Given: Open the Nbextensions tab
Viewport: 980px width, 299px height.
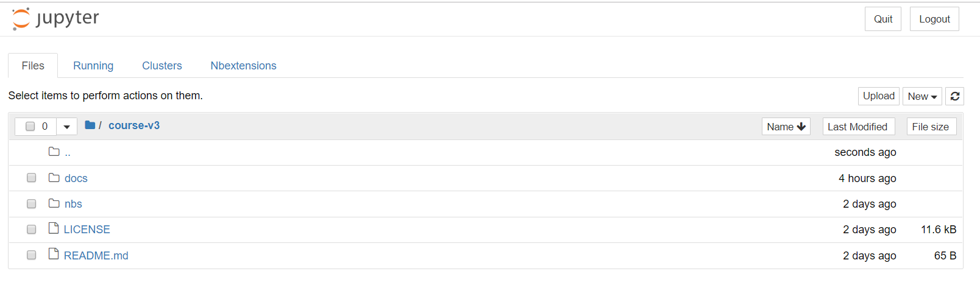Looking at the screenshot, I should point(243,66).
